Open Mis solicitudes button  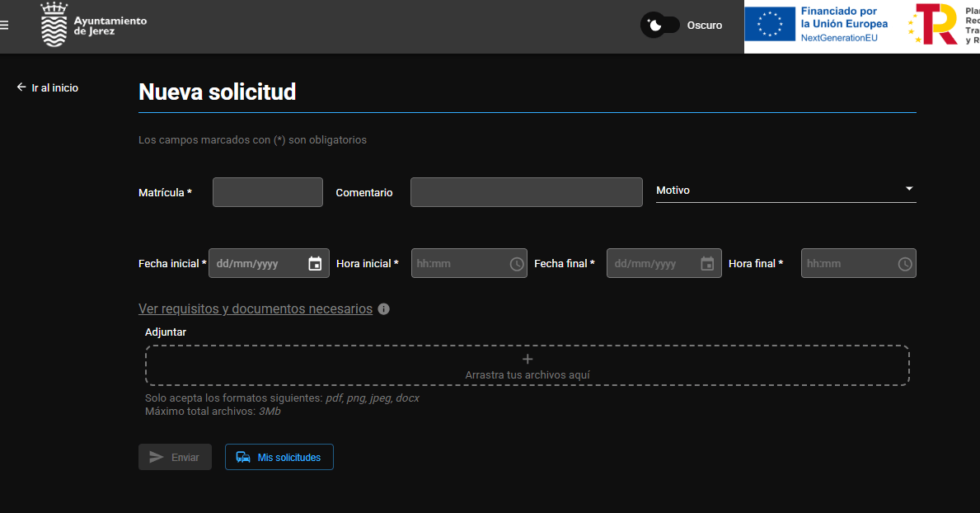click(279, 457)
